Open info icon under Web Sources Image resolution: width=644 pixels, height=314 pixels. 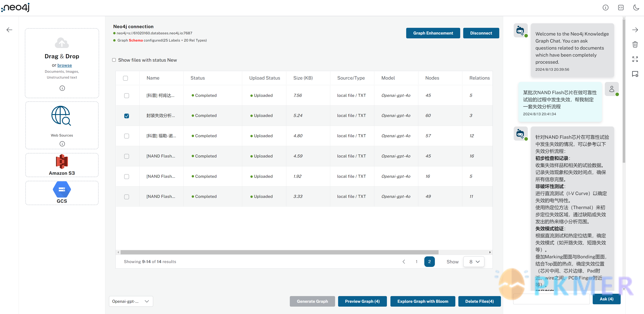tap(62, 144)
